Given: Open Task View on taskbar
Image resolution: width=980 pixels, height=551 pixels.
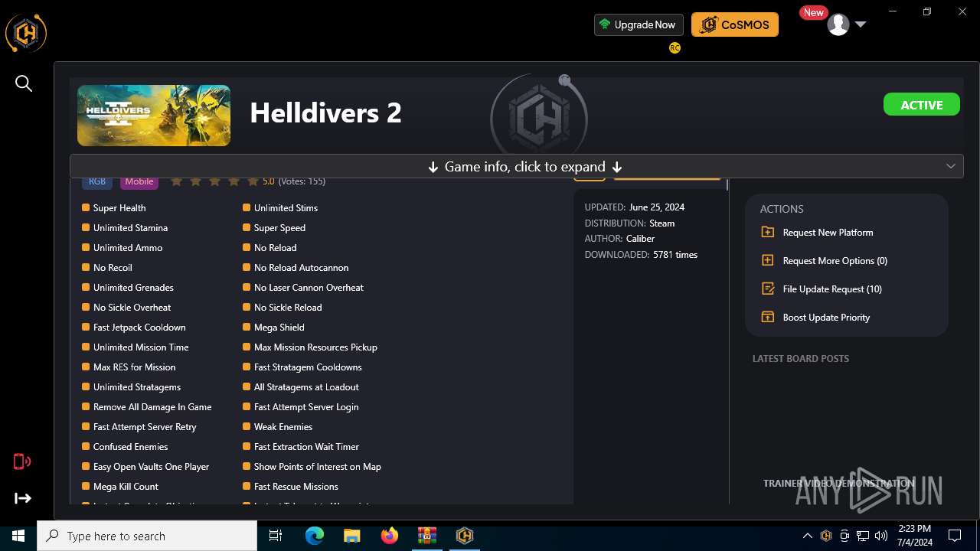Looking at the screenshot, I should [x=276, y=536].
